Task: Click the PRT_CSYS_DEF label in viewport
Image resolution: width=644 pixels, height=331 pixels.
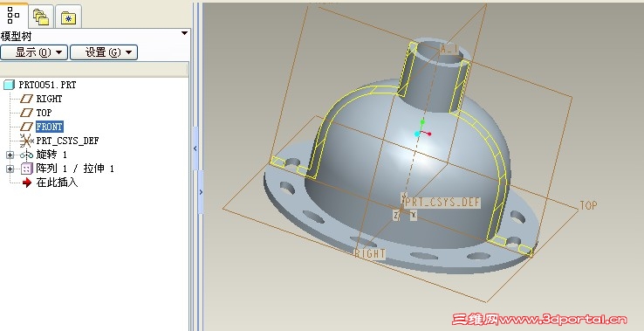Action: tap(442, 203)
